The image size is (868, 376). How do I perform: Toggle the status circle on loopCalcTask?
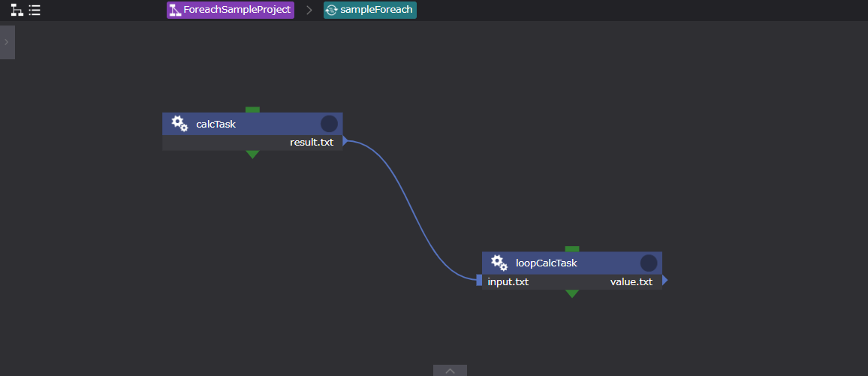tap(649, 263)
